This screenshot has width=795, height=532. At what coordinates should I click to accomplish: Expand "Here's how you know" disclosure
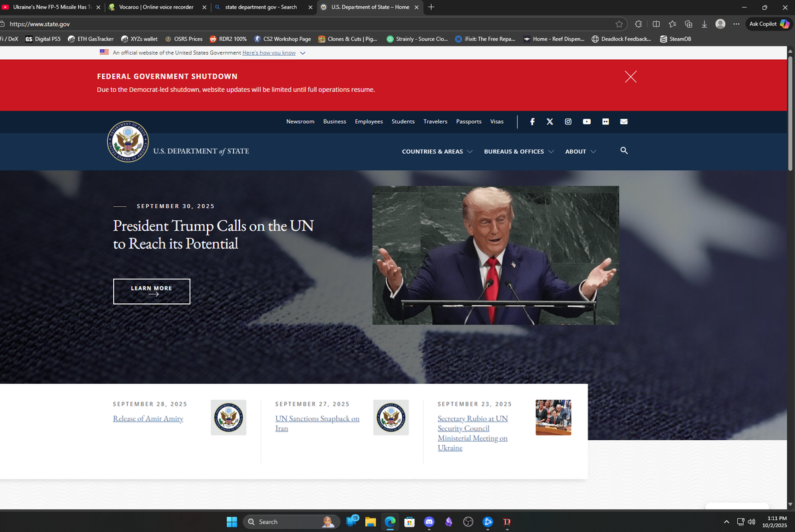pyautogui.click(x=274, y=53)
